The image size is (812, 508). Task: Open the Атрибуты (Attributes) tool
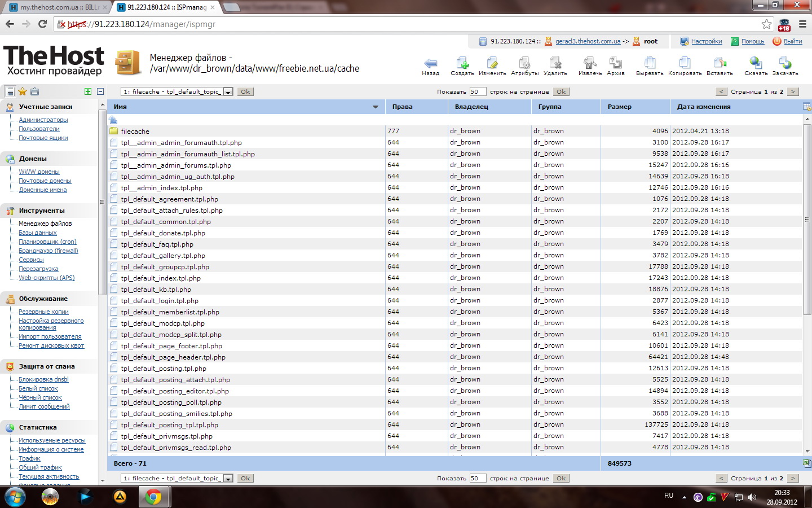pos(524,64)
